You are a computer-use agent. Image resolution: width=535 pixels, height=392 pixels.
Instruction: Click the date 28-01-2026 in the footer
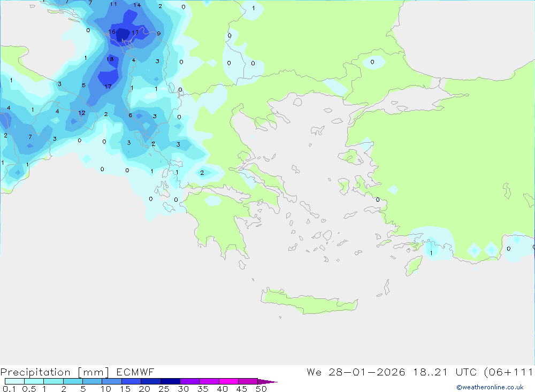pos(367,372)
